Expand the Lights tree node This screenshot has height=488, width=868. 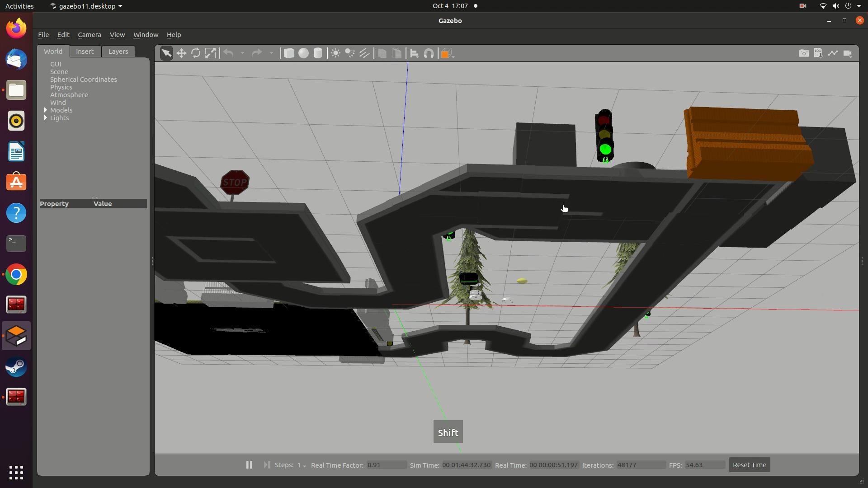(46, 118)
